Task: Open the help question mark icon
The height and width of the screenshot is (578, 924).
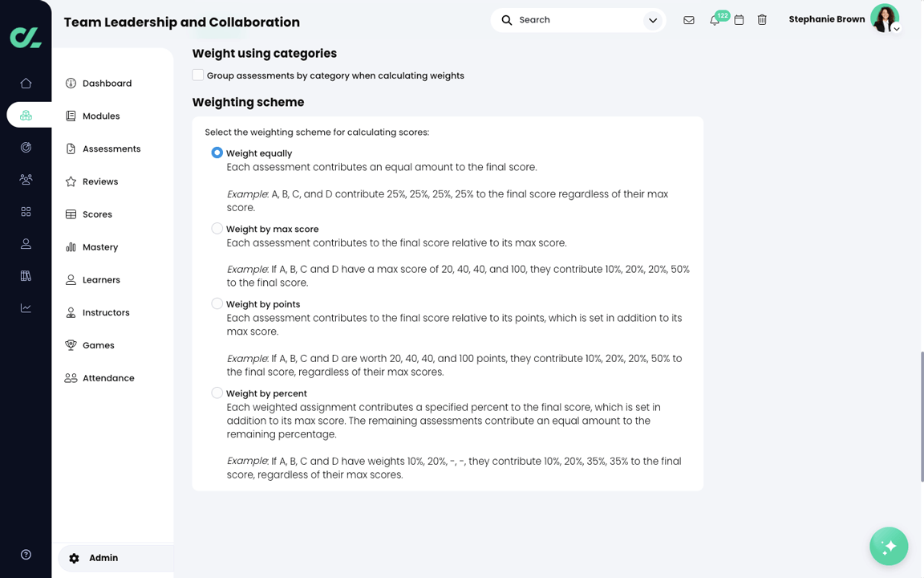Action: [26, 555]
